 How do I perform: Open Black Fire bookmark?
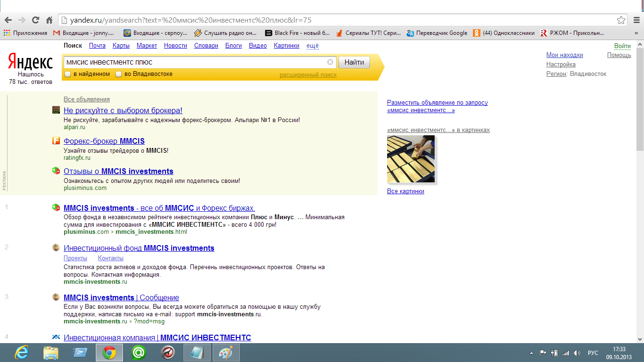click(x=297, y=33)
